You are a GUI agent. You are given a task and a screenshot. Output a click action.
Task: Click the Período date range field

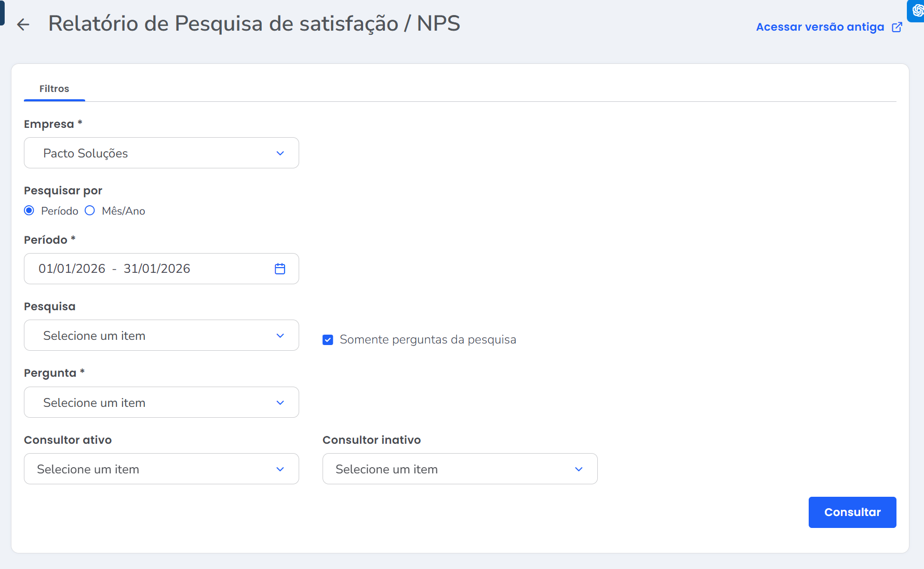(x=151, y=269)
